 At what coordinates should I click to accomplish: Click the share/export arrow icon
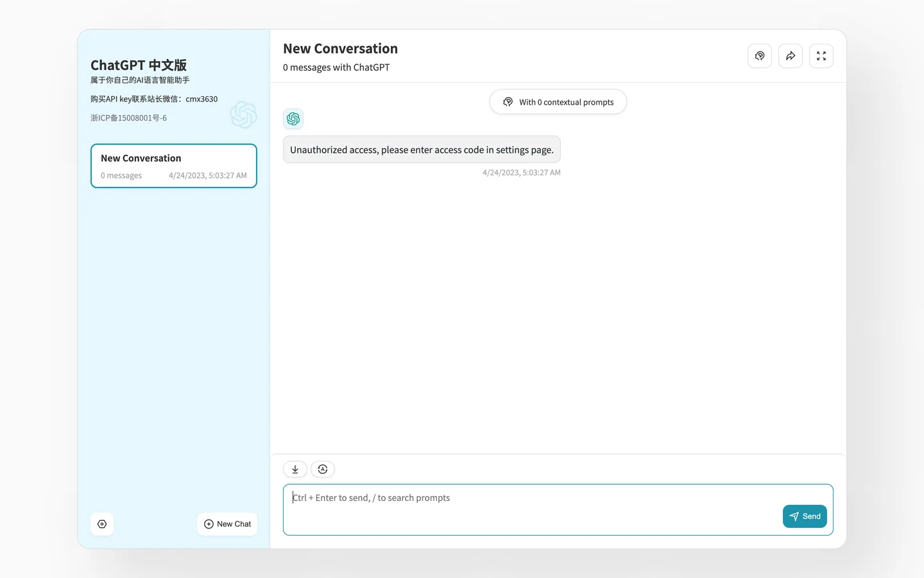[791, 56]
